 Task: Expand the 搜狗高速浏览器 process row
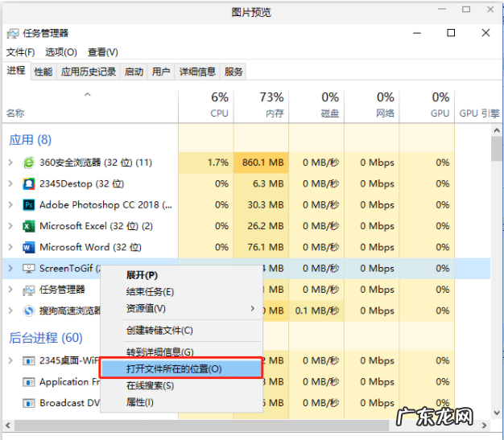[x=10, y=310]
